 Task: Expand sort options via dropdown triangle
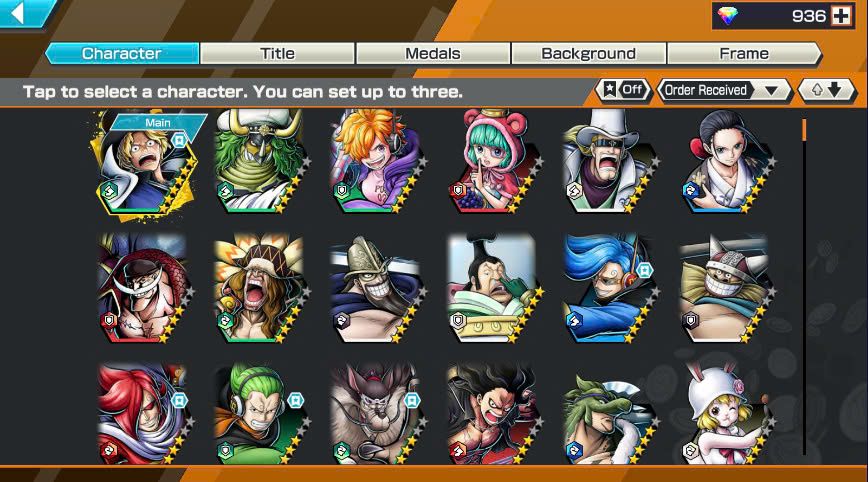pyautogui.click(x=771, y=91)
